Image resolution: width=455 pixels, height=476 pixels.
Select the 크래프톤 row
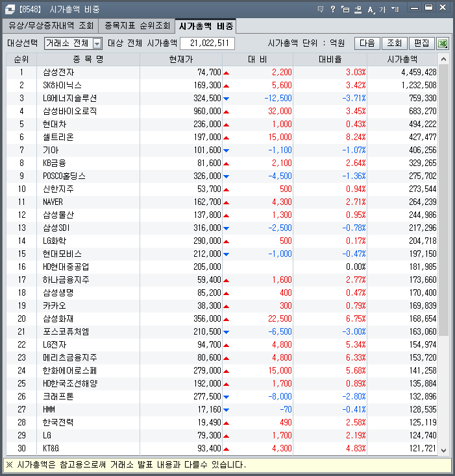pos(222,396)
